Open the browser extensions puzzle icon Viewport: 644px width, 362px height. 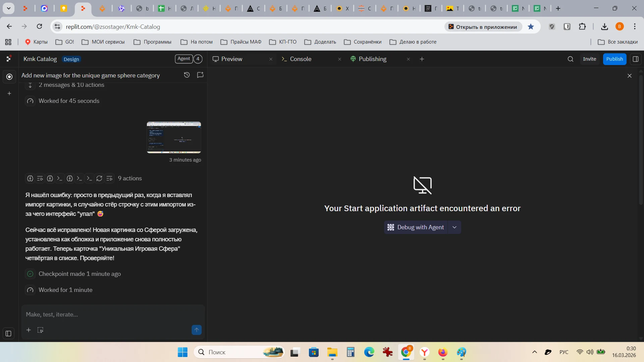(583, 26)
